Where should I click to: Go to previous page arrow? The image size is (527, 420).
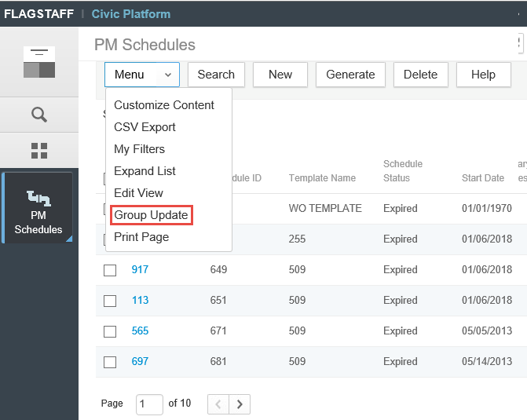point(218,404)
